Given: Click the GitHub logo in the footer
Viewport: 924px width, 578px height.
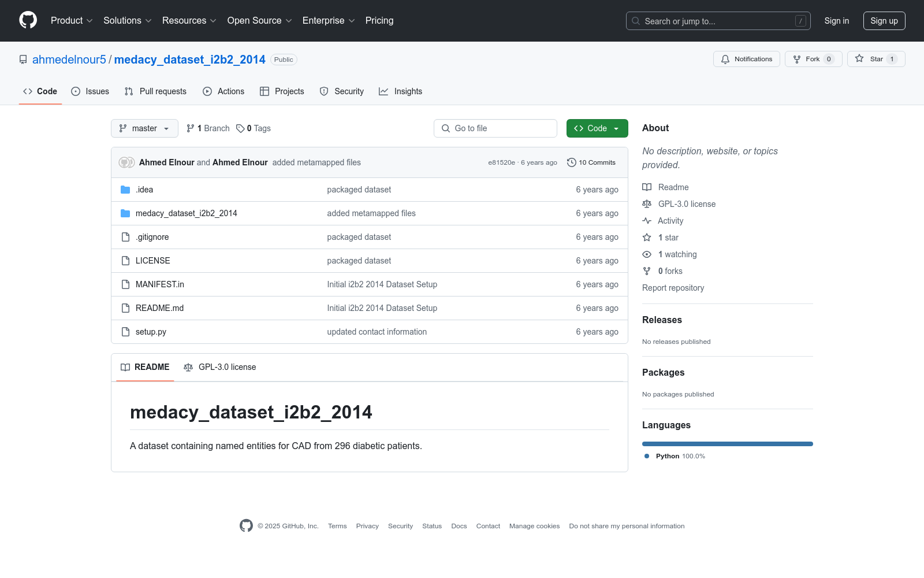Looking at the screenshot, I should (246, 525).
